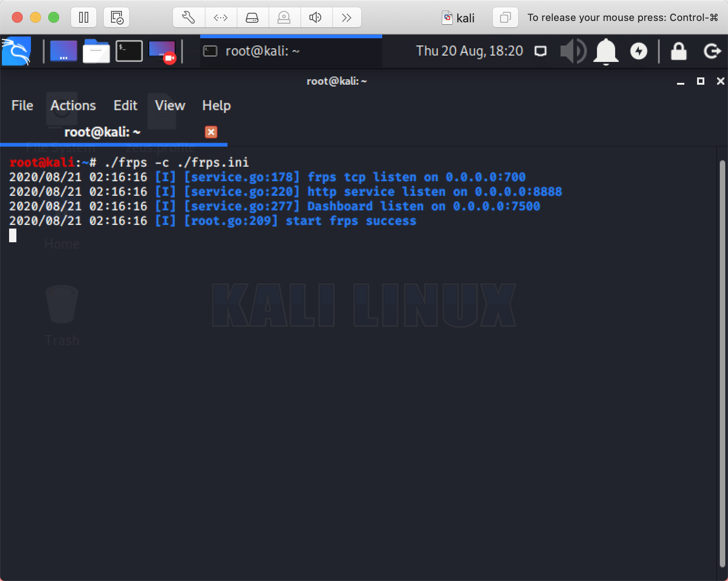Click the display icon in system tray
The image size is (728, 581).
click(541, 51)
